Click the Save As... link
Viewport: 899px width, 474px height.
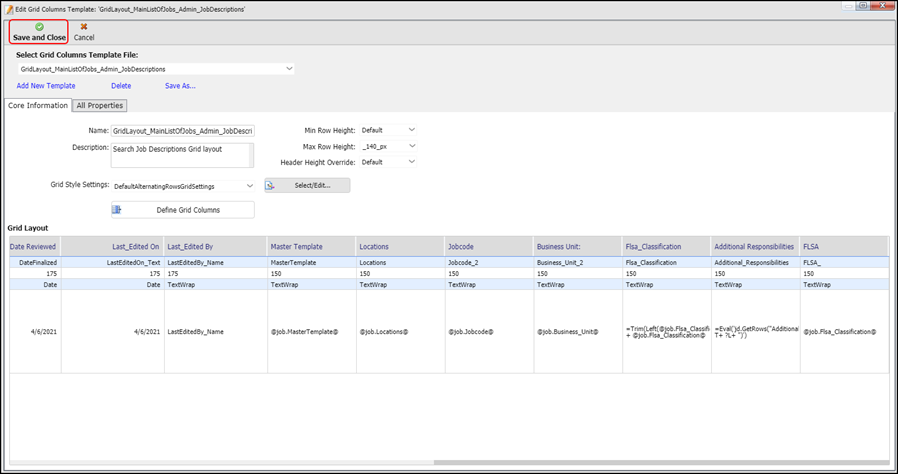point(180,86)
